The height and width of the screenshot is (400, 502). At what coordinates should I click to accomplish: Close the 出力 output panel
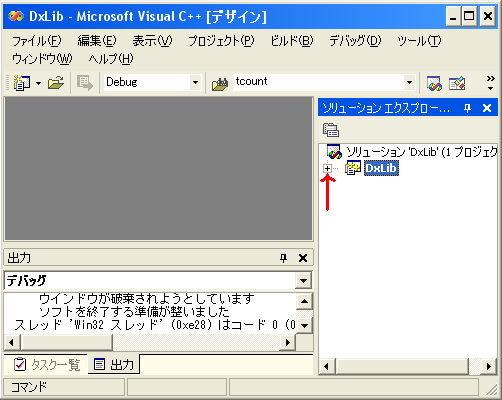click(303, 258)
